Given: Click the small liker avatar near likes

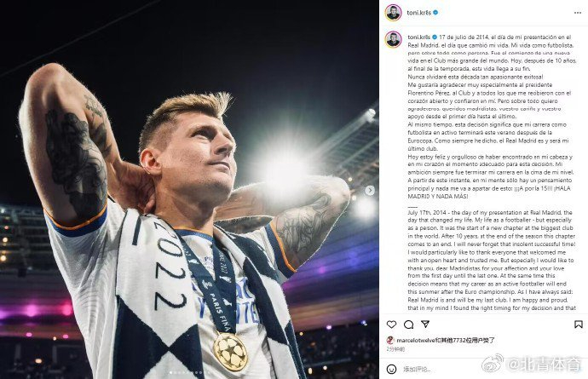Looking at the screenshot, I should (x=390, y=338).
